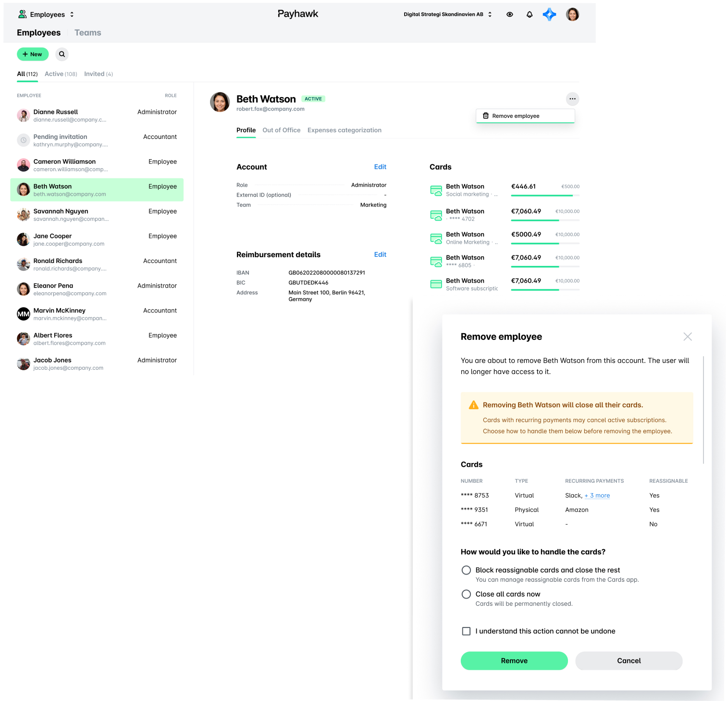Open the Employees module switcher
This screenshot has height=701, width=728.
[x=46, y=14]
